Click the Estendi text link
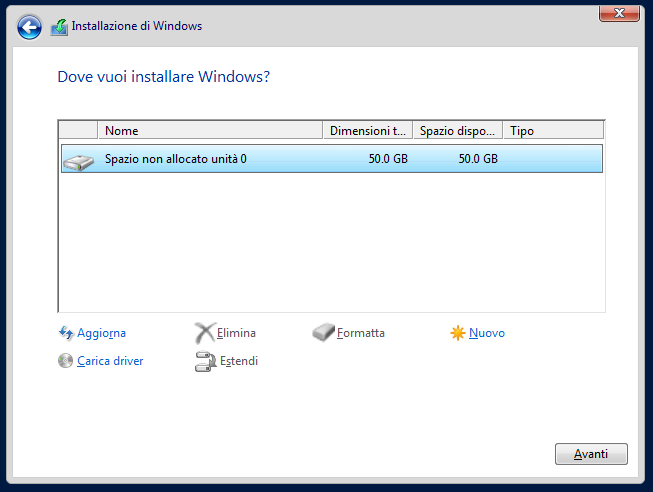The image size is (653, 492). coord(239,361)
